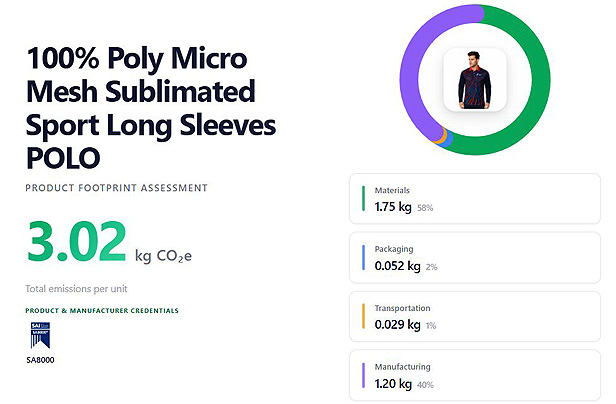Click the Product & Manufacturer Credentials heading
This screenshot has width=616, height=404.
pos(102,310)
